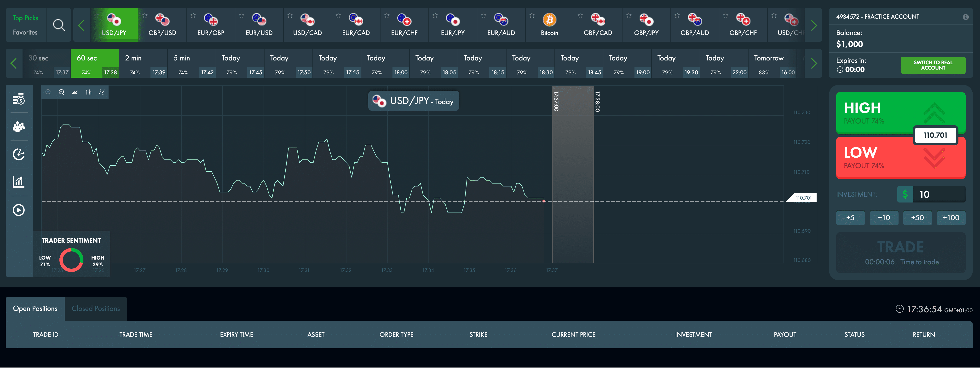The image size is (980, 368).
Task: Add +50 to the investment amount
Action: click(x=917, y=218)
